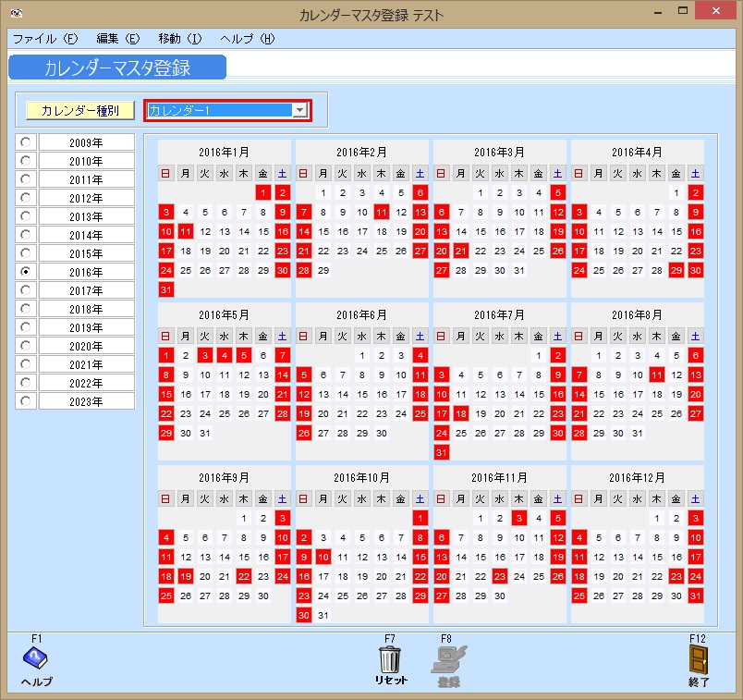
Task: Click November 3 holiday cell
Action: 518,518
